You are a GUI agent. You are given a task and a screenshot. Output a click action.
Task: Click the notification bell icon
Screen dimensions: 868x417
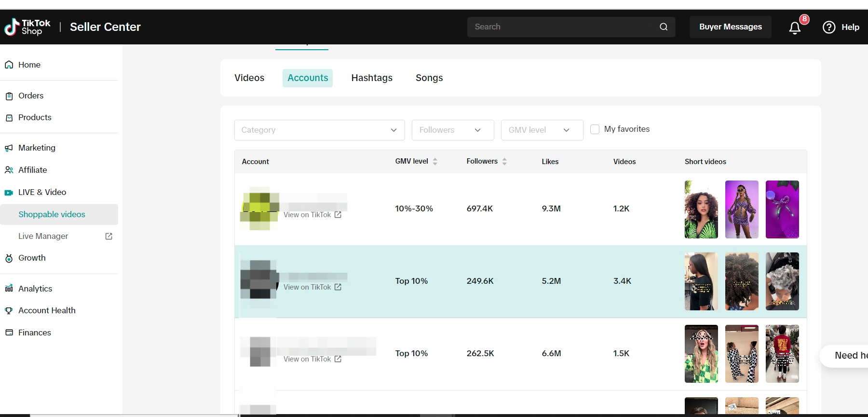click(795, 28)
